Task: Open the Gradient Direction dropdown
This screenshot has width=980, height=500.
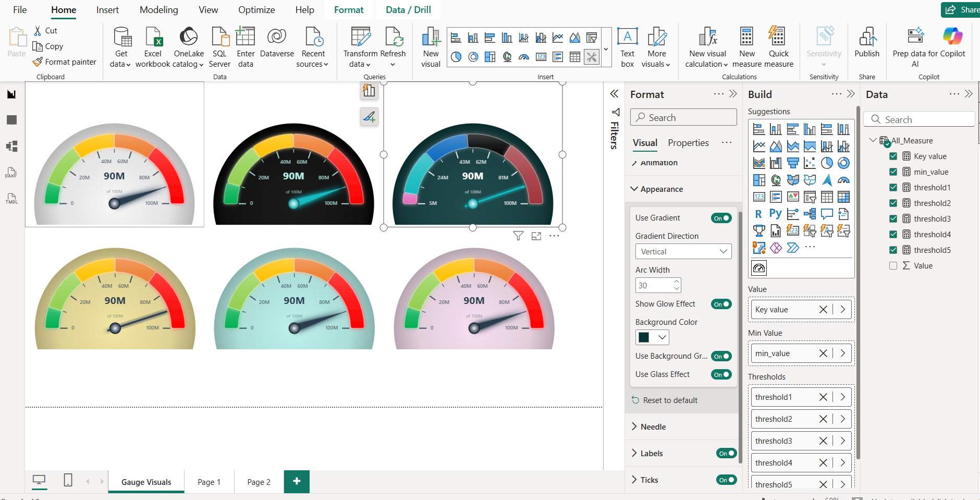Action: click(x=683, y=251)
